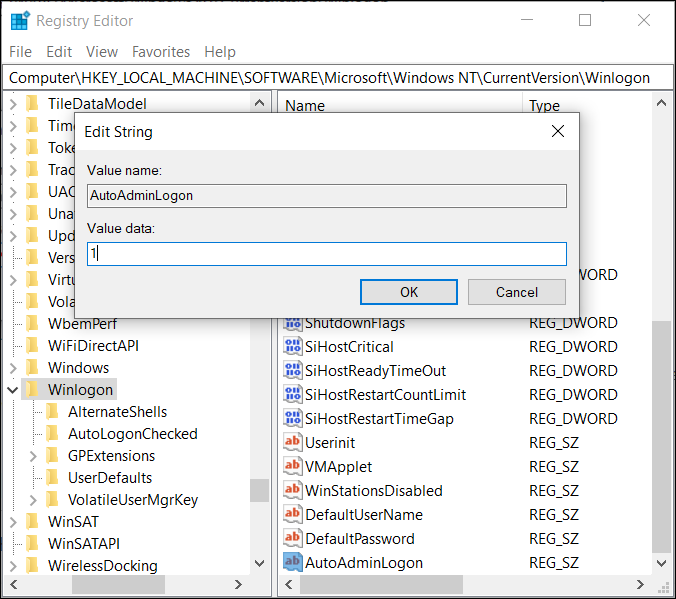Click the DWORD icon beside SiHostCritical
676x599 pixels.
tap(293, 347)
